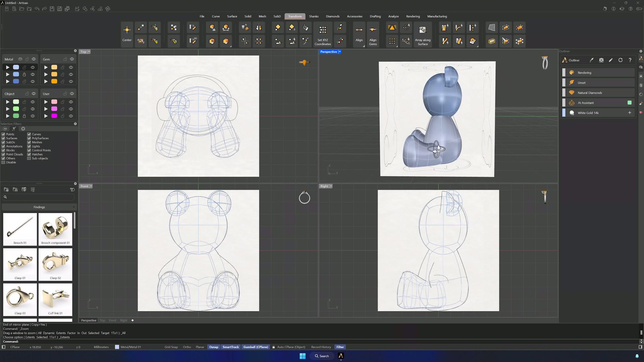Add White Gold 14k with plus icon
The height and width of the screenshot is (362, 644).
coord(629,113)
